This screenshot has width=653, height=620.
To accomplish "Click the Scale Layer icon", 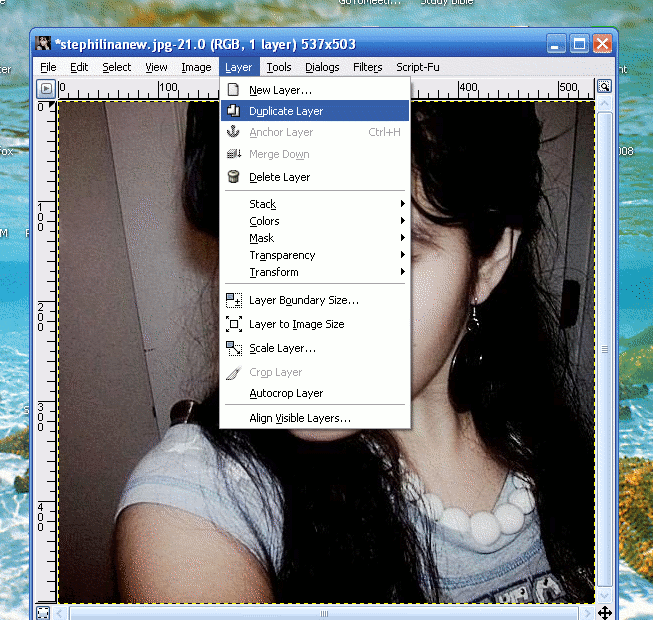I will tap(234, 349).
